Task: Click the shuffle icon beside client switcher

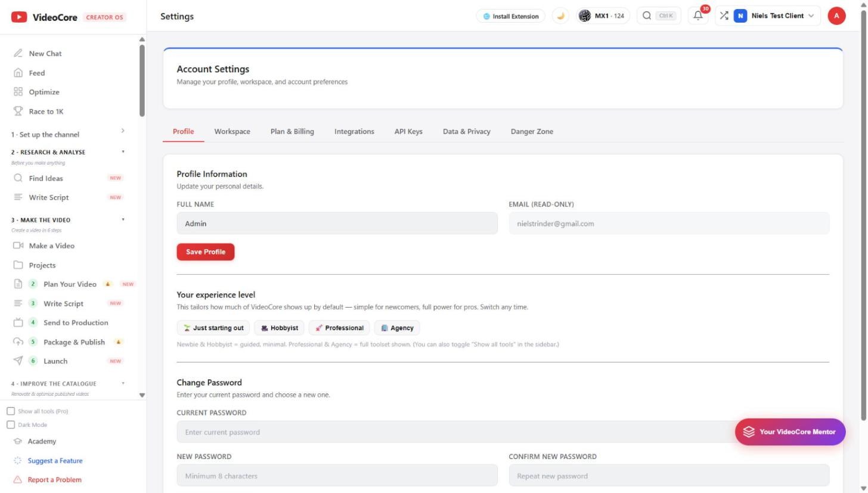Action: (724, 16)
